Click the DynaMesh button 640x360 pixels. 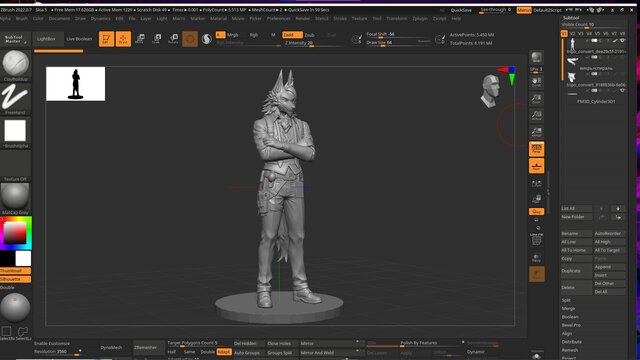click(111, 347)
